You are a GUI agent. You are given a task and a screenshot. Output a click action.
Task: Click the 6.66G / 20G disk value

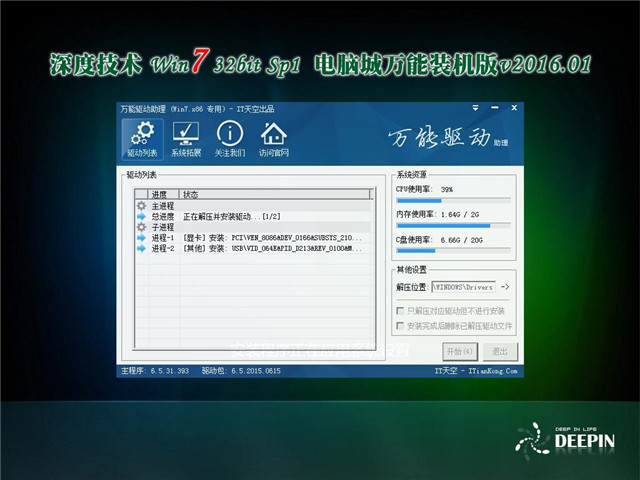coord(461,240)
